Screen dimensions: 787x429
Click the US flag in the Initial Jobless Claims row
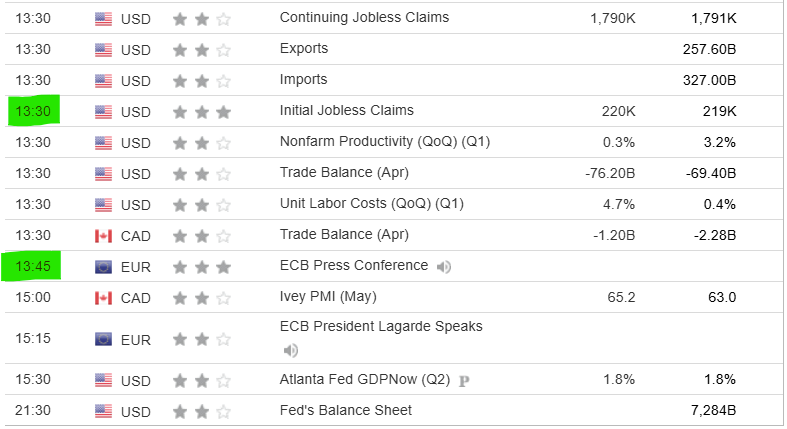(103, 111)
